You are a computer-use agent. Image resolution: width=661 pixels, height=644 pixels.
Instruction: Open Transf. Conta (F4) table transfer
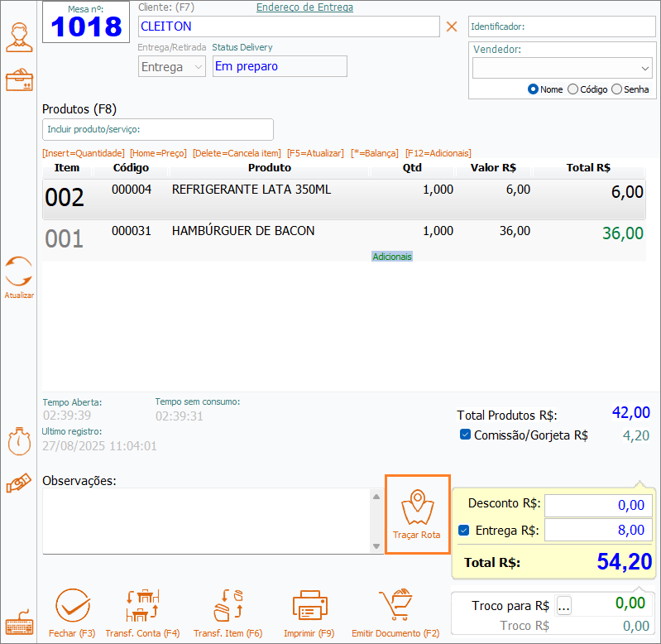[142, 606]
